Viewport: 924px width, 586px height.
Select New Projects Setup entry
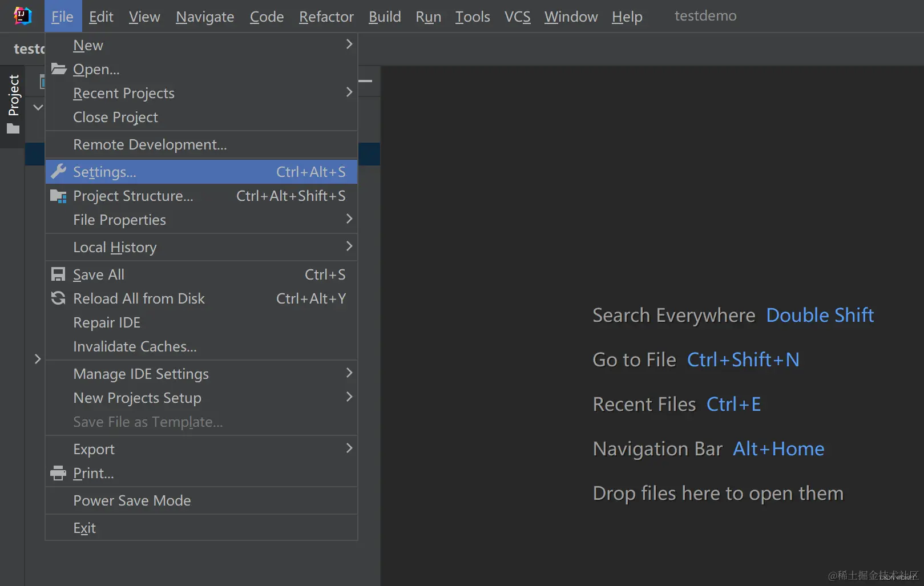tap(201, 398)
